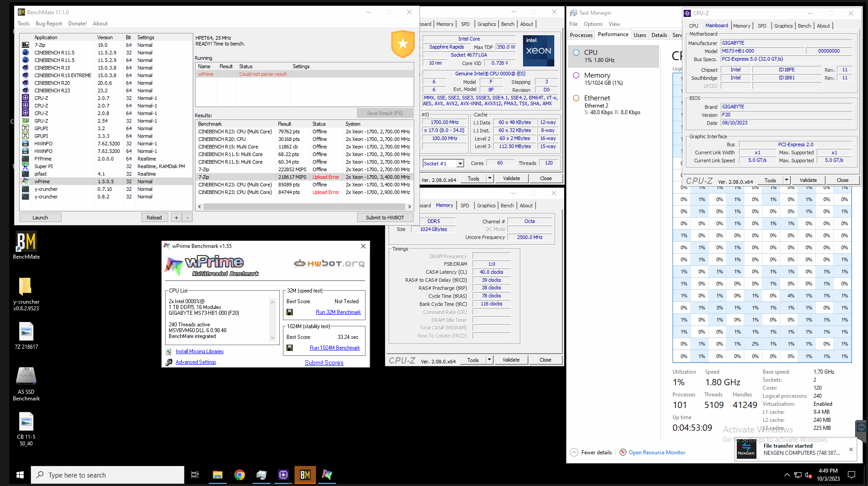Open Tools dropdown arrow in CPU-Z Mainboard window
Screen dimensions: 868x486
click(786, 180)
